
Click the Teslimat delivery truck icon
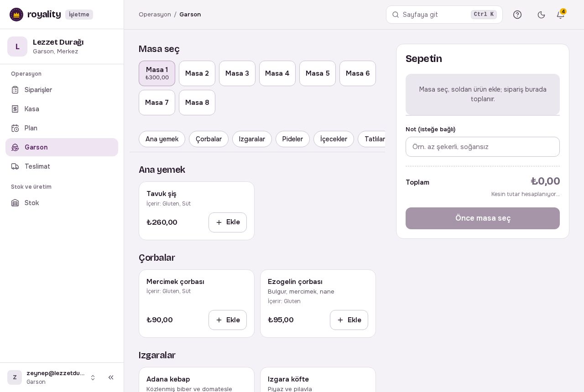[15, 166]
